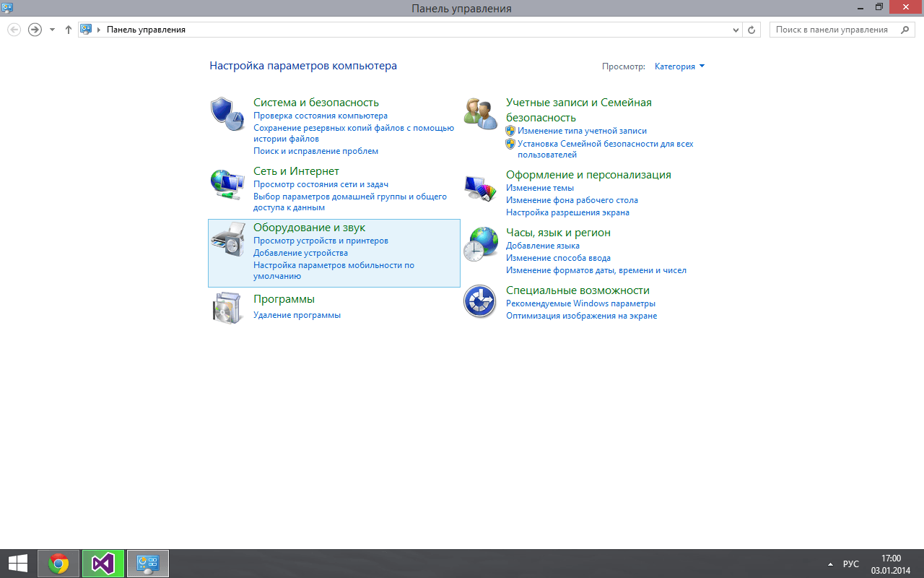
Task: Open Поиск и исправление проблем link
Action: 315,151
